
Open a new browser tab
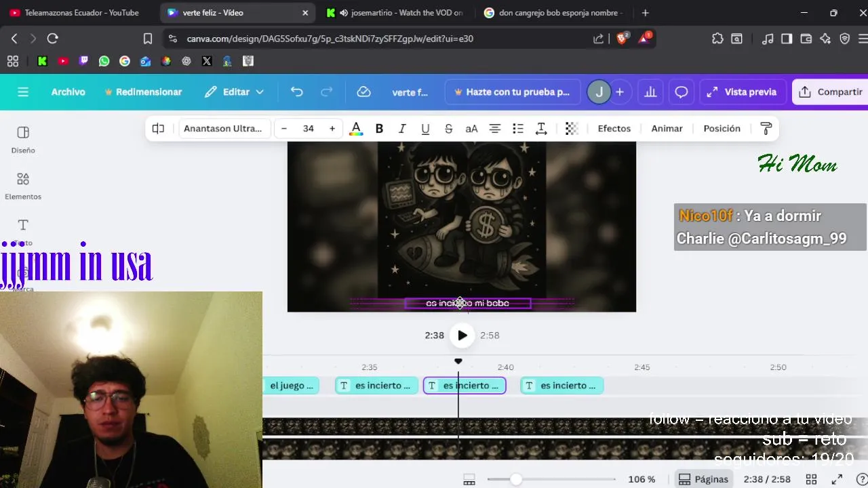pos(645,13)
